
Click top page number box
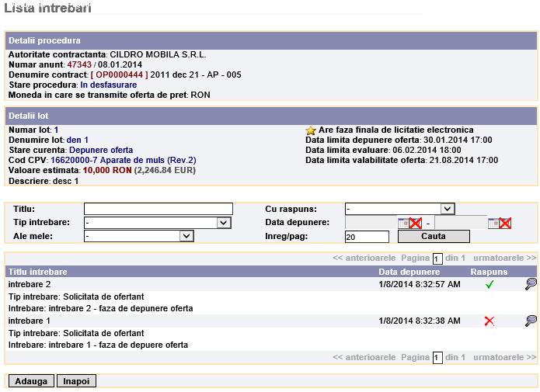pos(437,258)
